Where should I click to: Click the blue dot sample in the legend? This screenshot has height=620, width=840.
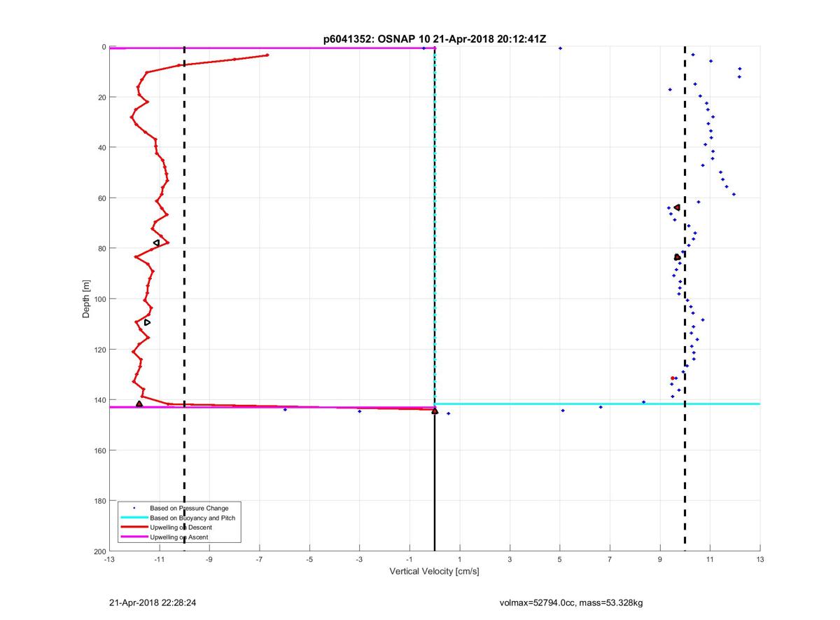134,507
